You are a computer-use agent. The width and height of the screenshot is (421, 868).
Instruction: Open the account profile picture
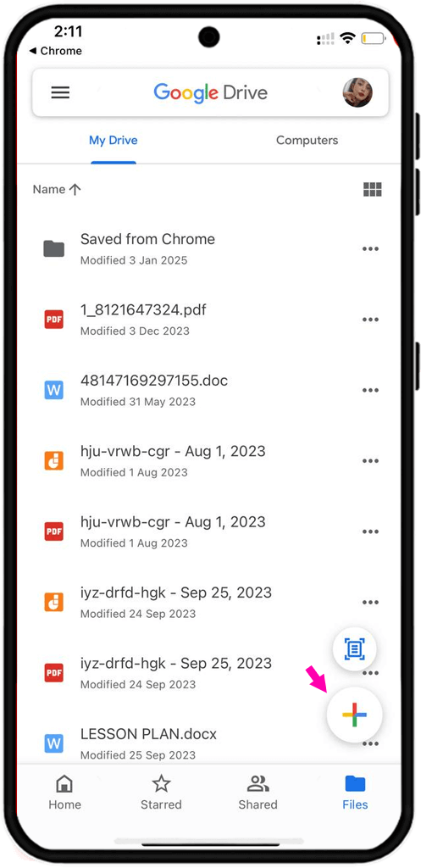(x=357, y=92)
